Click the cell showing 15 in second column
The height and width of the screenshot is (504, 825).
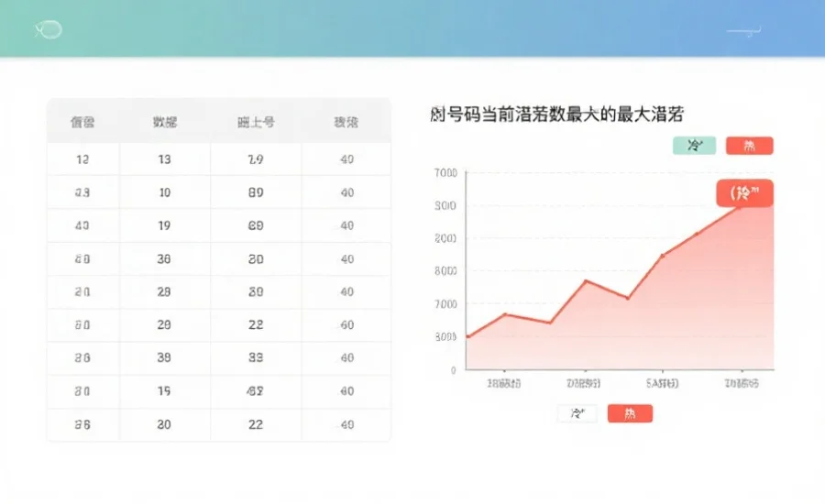coord(164,391)
